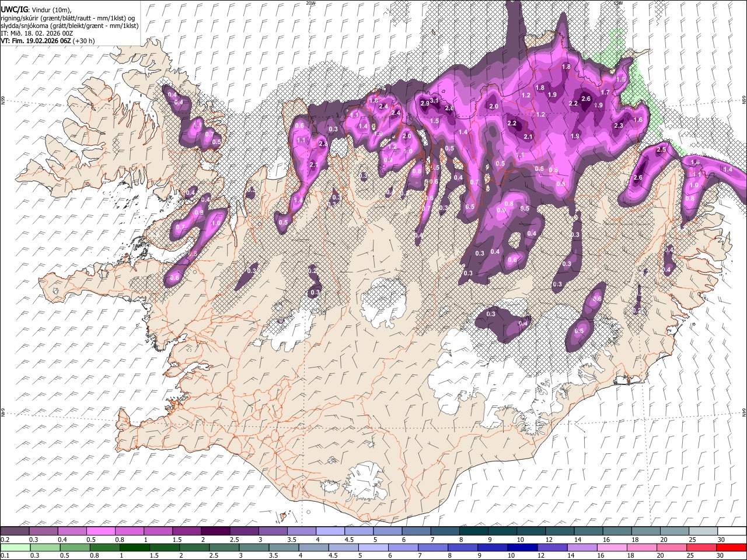
Task: Click the 2.9 snowfall value on the map
Action: [x=425, y=103]
